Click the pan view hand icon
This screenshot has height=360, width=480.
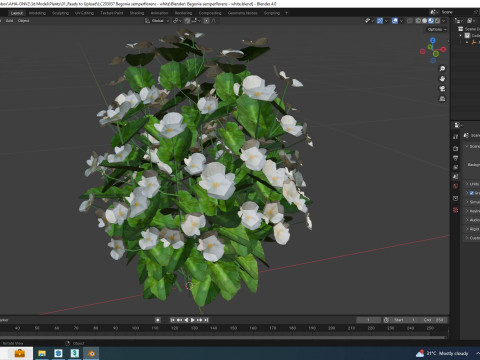(x=442, y=79)
